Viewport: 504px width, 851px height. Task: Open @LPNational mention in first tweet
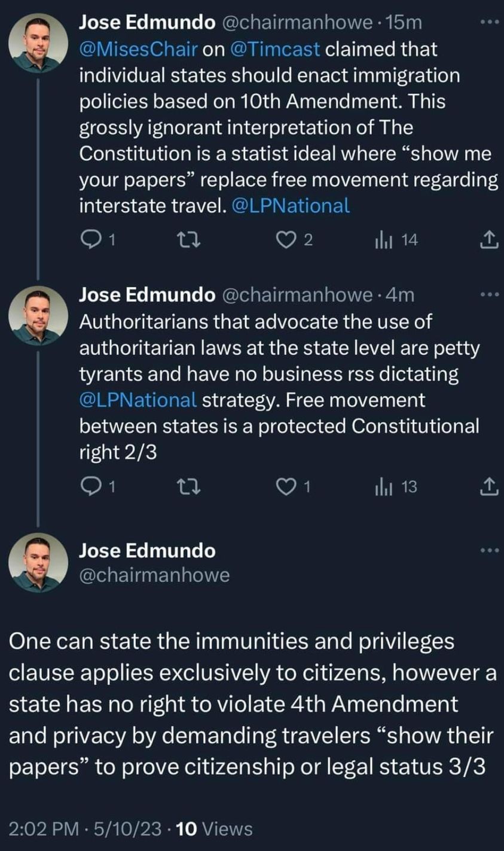pos(290,206)
